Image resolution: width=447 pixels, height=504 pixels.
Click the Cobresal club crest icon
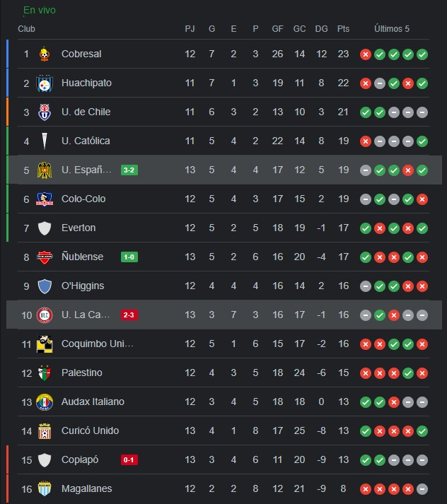point(45,54)
